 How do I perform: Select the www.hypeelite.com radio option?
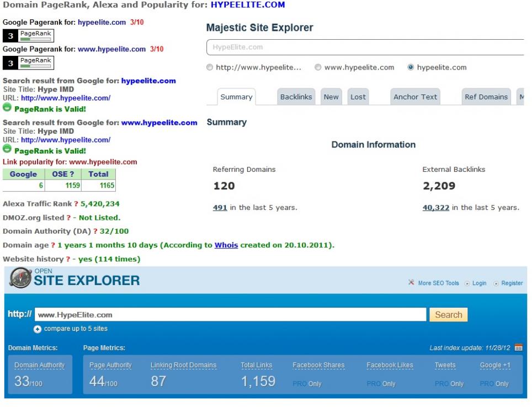(318, 67)
